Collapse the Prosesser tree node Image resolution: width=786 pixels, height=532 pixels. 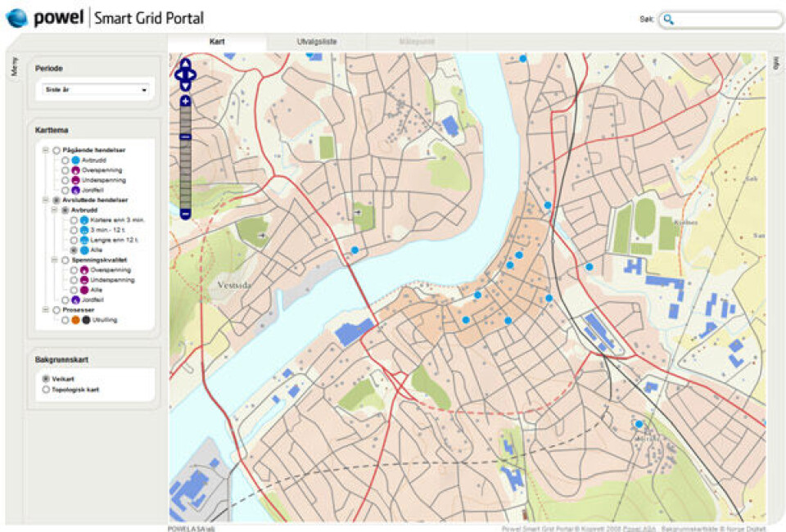pos(46,310)
